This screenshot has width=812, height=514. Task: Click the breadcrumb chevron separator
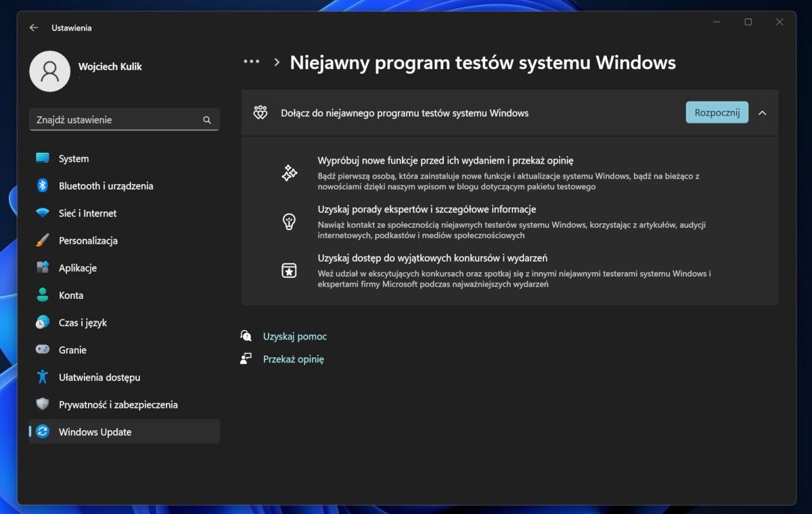point(277,62)
